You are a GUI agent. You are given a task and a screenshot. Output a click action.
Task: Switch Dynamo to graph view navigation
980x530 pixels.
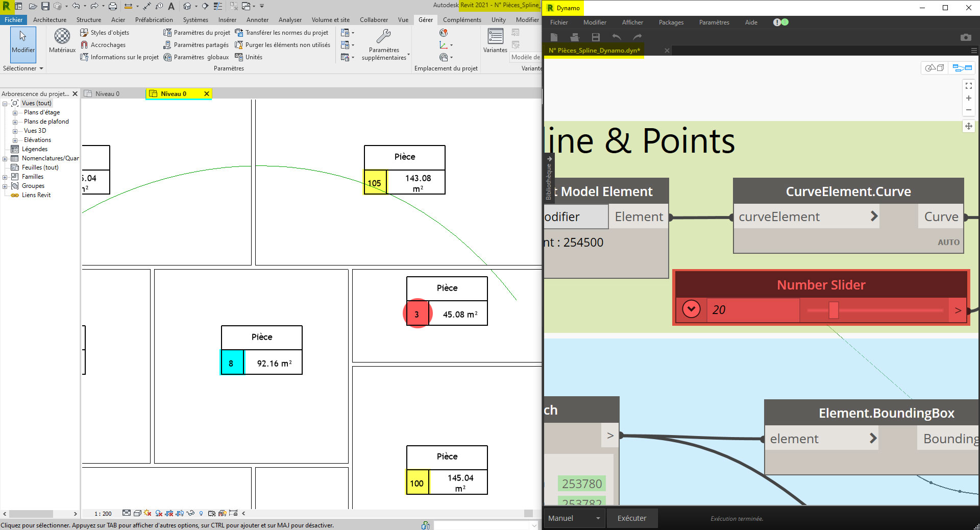[962, 68]
